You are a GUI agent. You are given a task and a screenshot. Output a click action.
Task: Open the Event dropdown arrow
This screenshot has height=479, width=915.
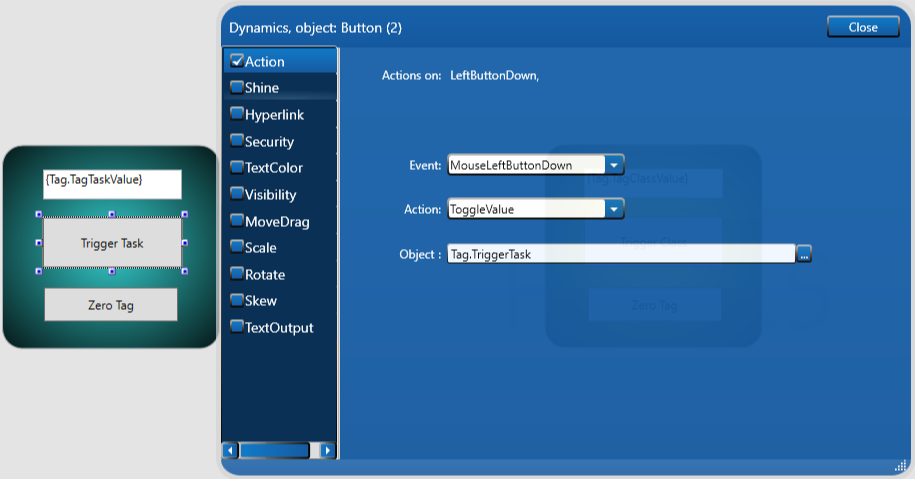click(615, 165)
